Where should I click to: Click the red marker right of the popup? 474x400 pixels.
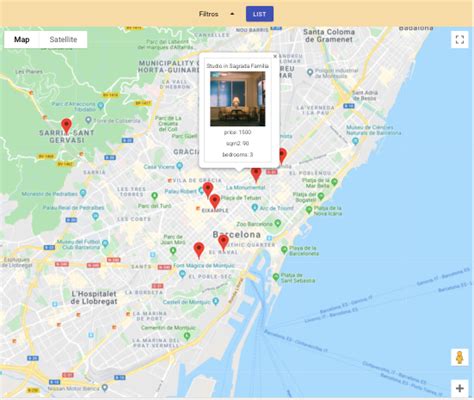(282, 155)
